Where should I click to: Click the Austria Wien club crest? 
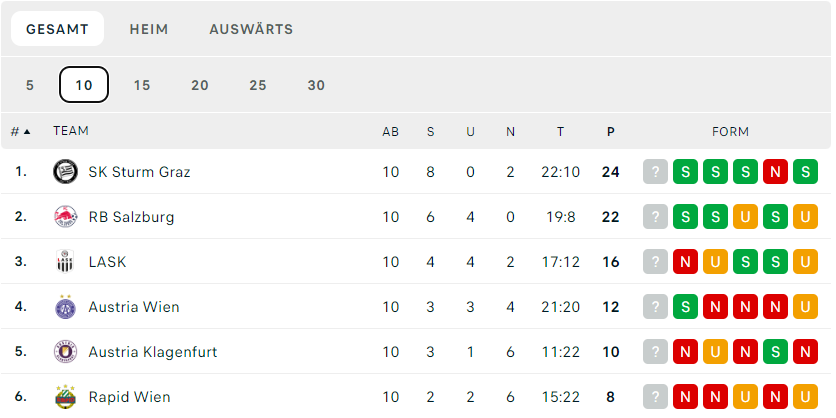pyautogui.click(x=65, y=307)
